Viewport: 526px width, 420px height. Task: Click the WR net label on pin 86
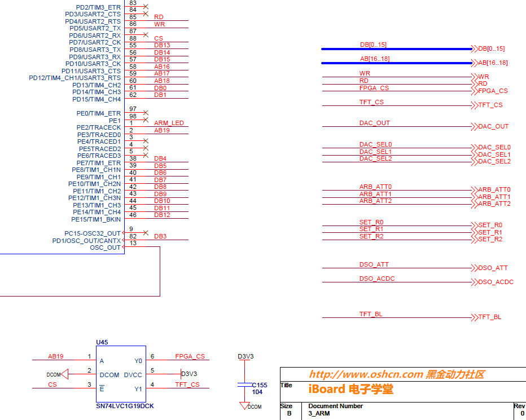[159, 24]
